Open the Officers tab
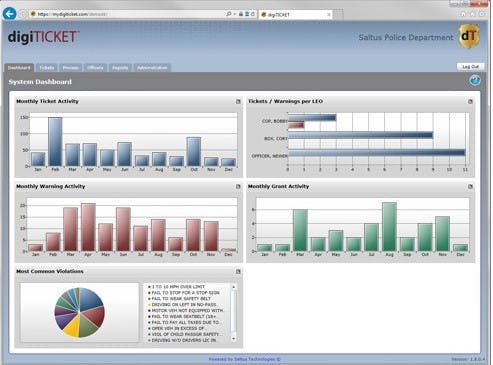Image resolution: width=493 pixels, height=365 pixels. 95,68
